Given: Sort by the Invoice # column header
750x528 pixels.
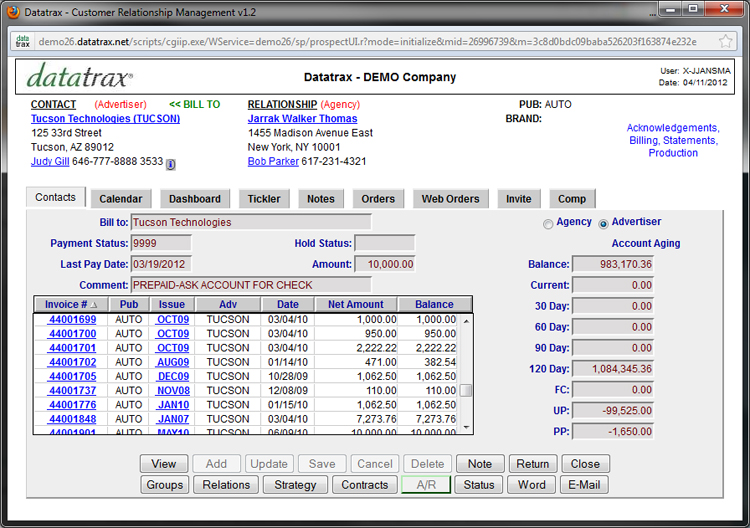Looking at the screenshot, I should 71,304.
